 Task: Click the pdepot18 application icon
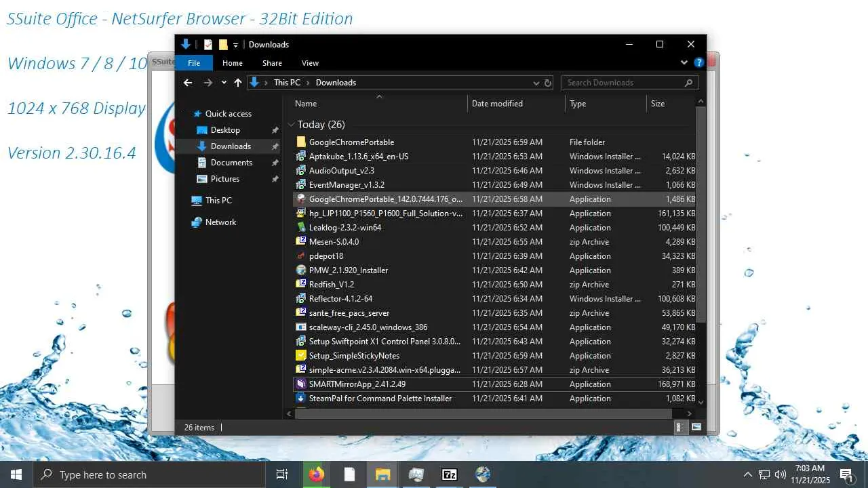tap(301, 256)
